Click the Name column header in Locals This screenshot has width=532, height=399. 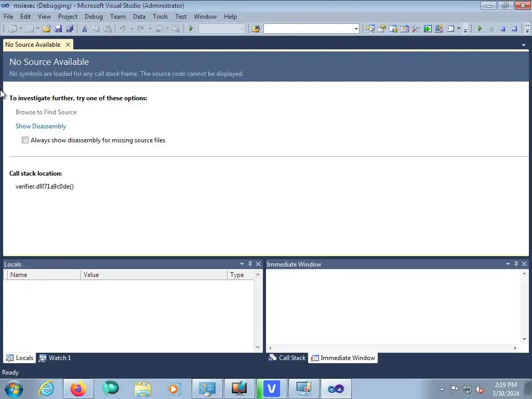(x=44, y=275)
